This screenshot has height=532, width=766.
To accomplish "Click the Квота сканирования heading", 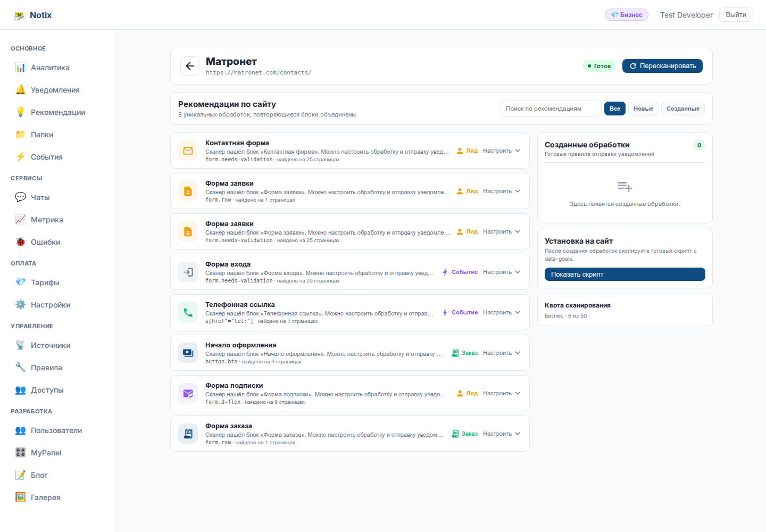I will pyautogui.click(x=578, y=305).
